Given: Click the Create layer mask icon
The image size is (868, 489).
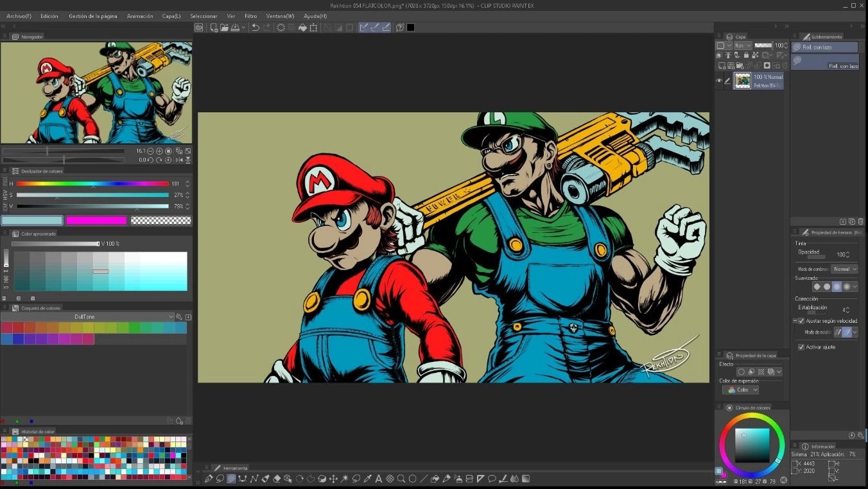Looking at the screenshot, I should point(767,65).
